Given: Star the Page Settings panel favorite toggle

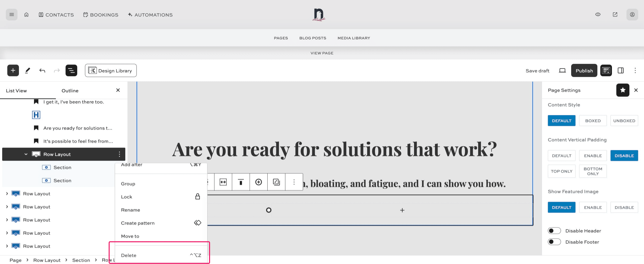Looking at the screenshot, I should click(x=623, y=90).
